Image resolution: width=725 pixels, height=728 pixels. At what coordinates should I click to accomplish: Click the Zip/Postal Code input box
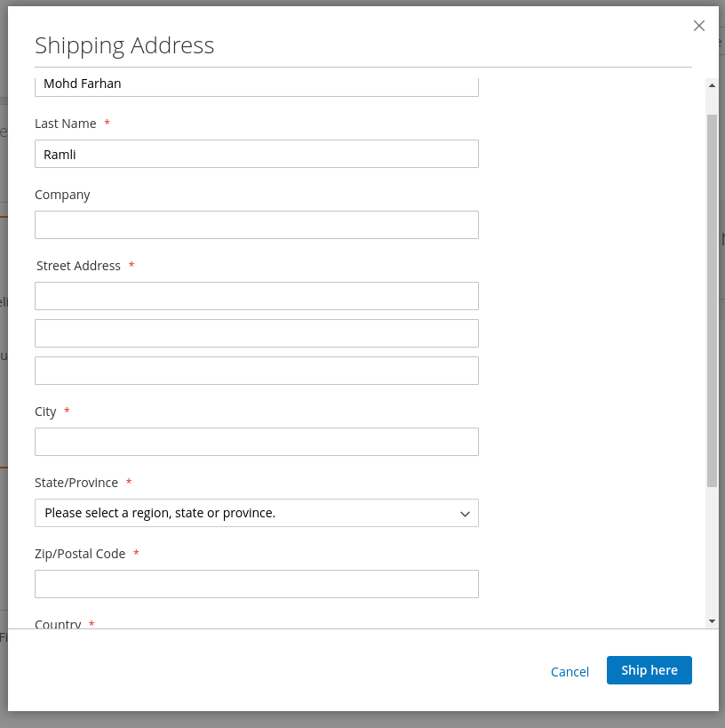[x=256, y=584]
